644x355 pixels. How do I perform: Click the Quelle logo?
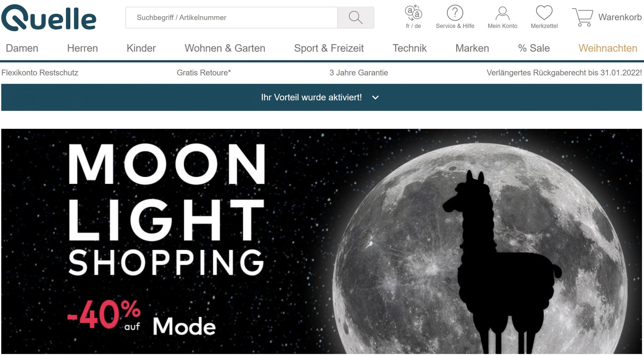pos(49,18)
